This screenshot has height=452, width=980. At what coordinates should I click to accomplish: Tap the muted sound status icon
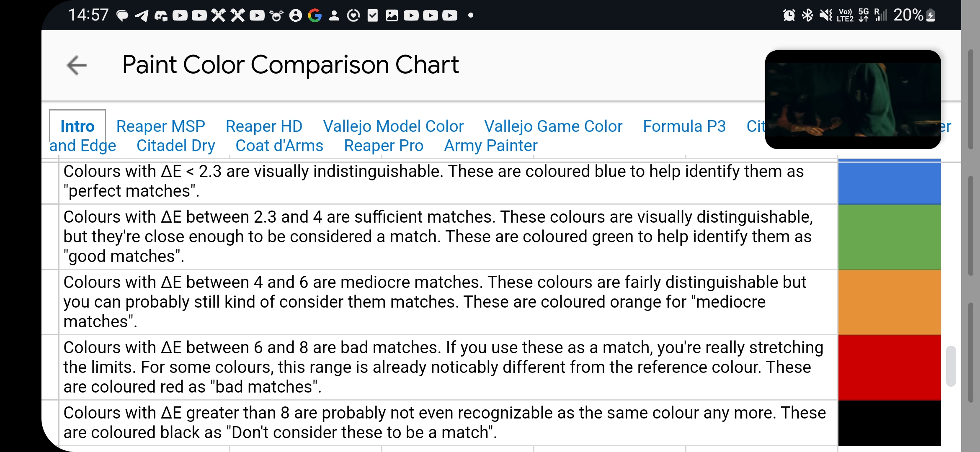pyautogui.click(x=826, y=15)
